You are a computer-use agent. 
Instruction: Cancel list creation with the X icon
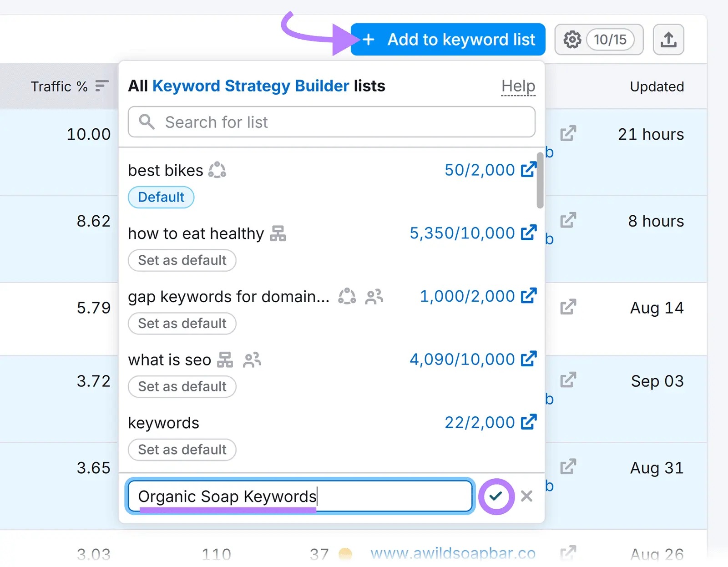[x=526, y=496]
